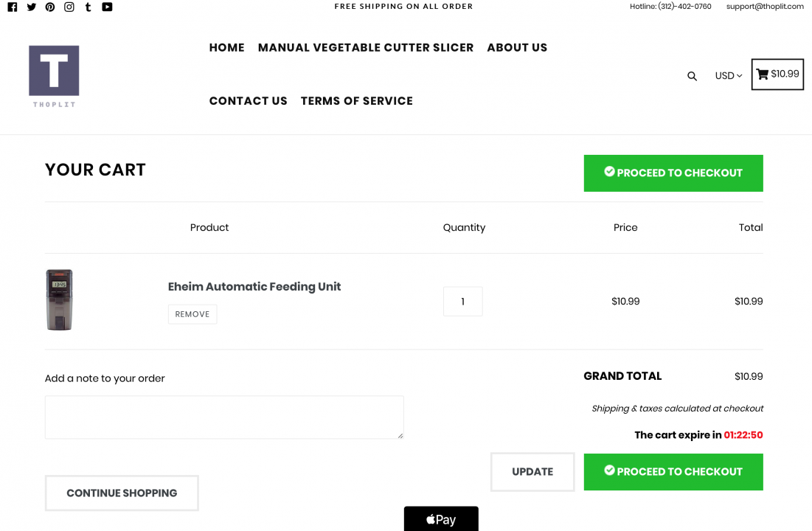
Task: Click the support@thoplit.com email link
Action: coord(765,6)
